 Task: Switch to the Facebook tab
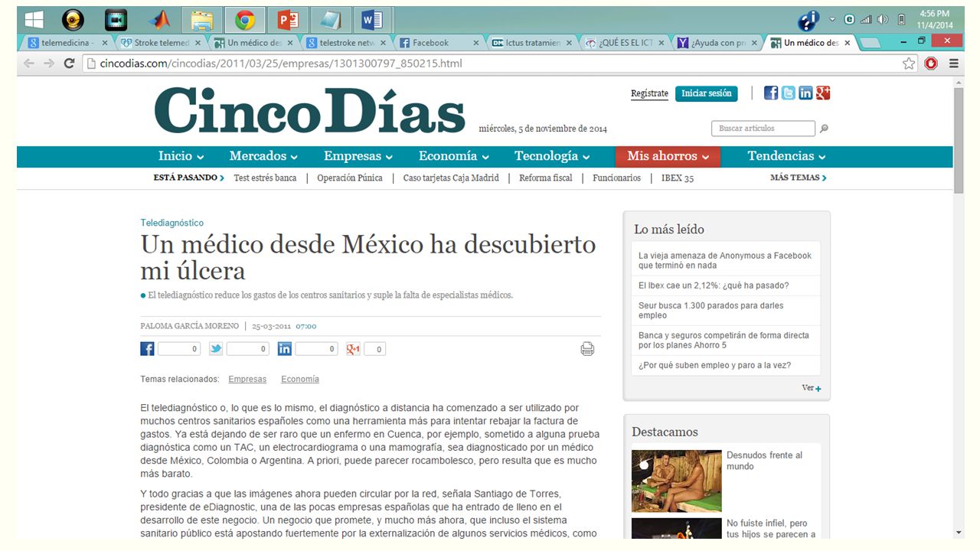click(x=439, y=43)
